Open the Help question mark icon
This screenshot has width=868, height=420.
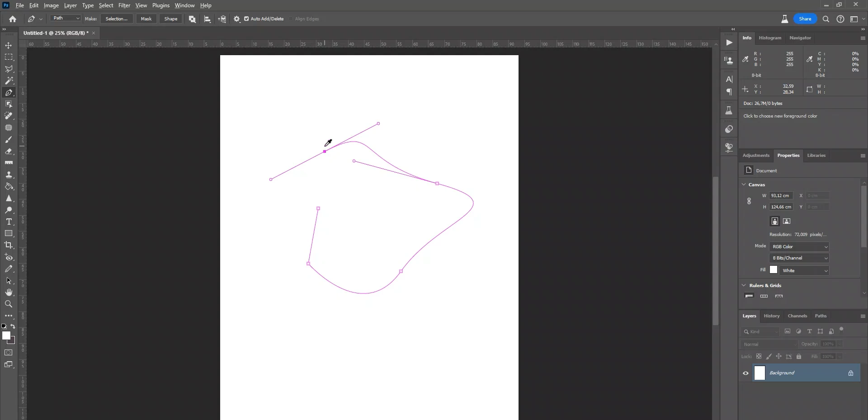(840, 19)
